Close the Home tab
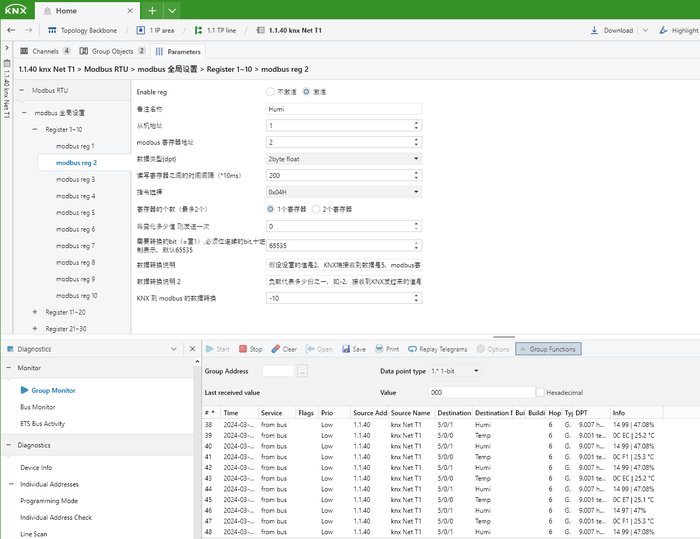Image resolution: width=700 pixels, height=539 pixels. (130, 11)
